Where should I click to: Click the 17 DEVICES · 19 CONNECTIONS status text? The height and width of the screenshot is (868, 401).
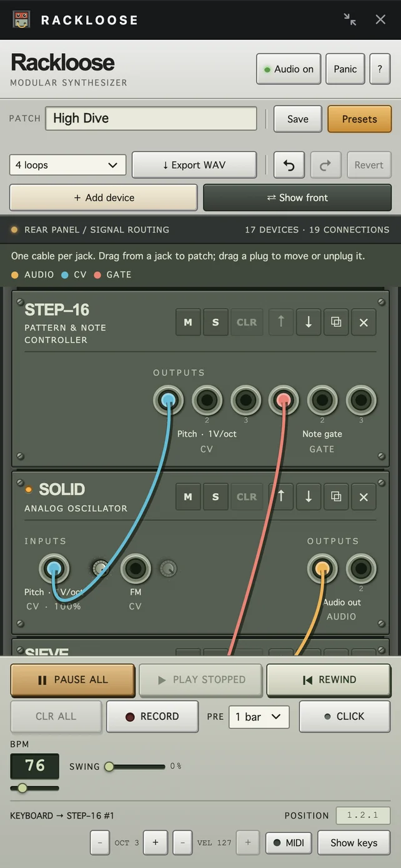317,229
